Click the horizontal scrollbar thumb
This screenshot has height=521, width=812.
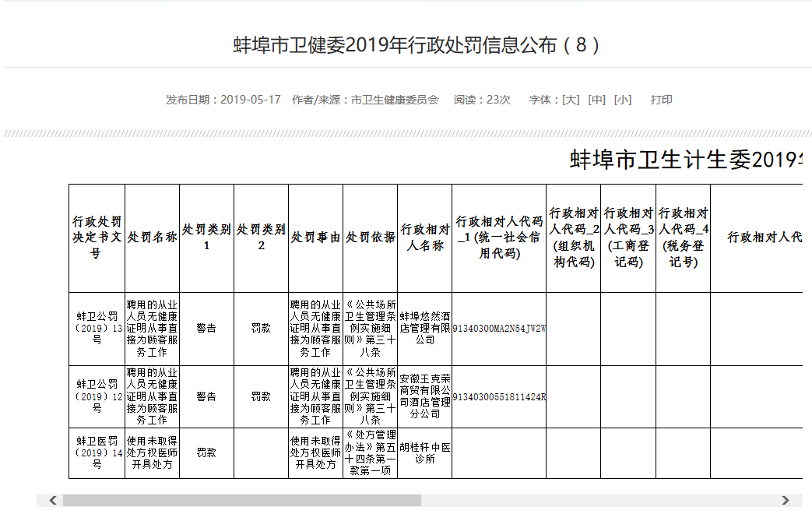coord(241,500)
